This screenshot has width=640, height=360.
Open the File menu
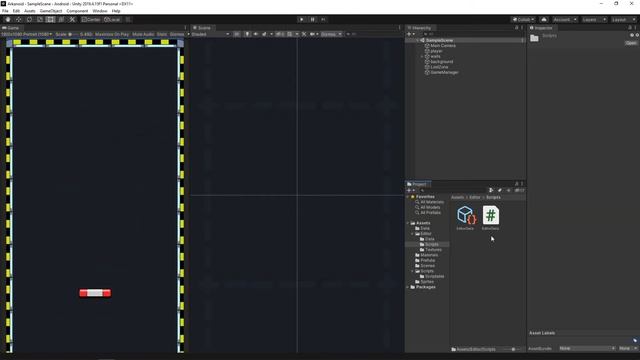[x=5, y=11]
